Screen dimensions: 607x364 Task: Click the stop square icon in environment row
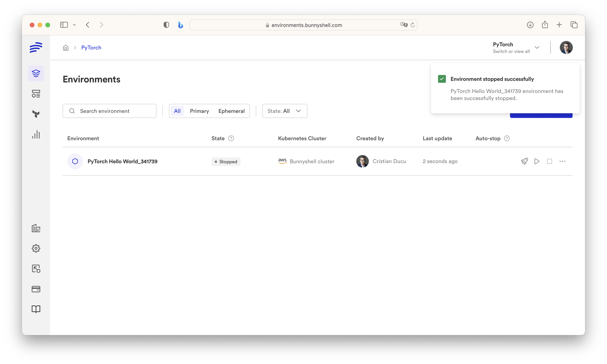point(550,161)
